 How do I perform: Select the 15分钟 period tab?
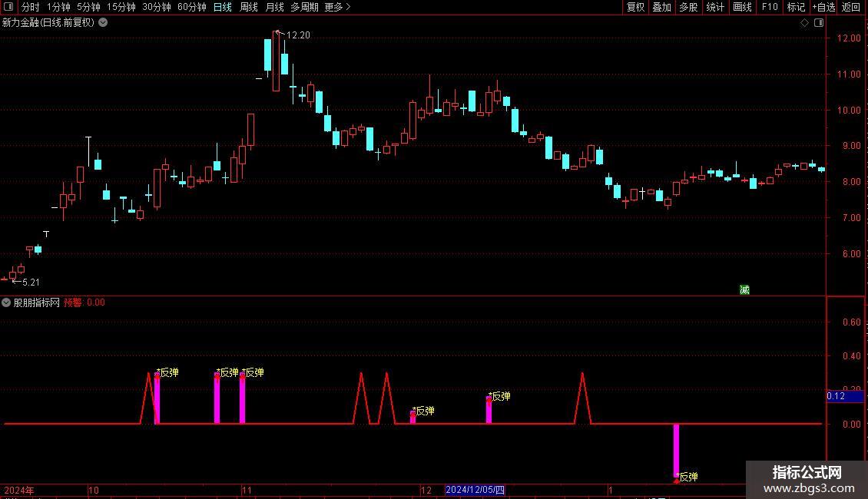(121, 7)
